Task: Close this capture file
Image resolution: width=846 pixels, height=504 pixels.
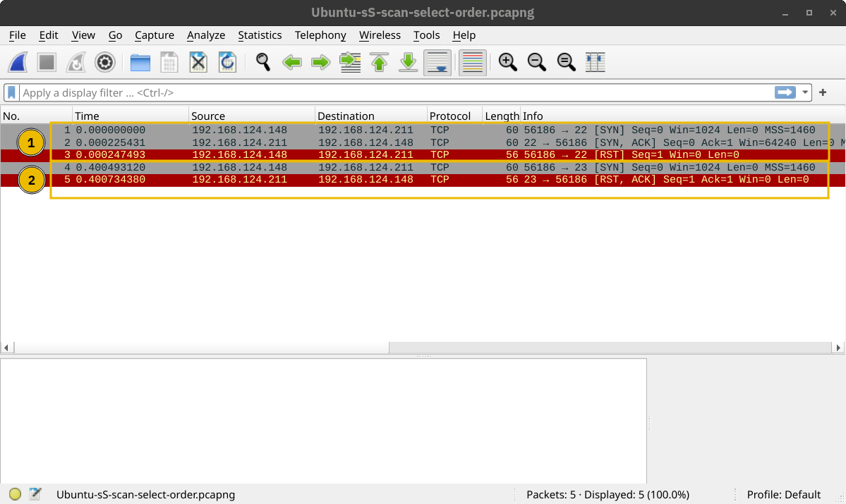Action: (x=198, y=62)
